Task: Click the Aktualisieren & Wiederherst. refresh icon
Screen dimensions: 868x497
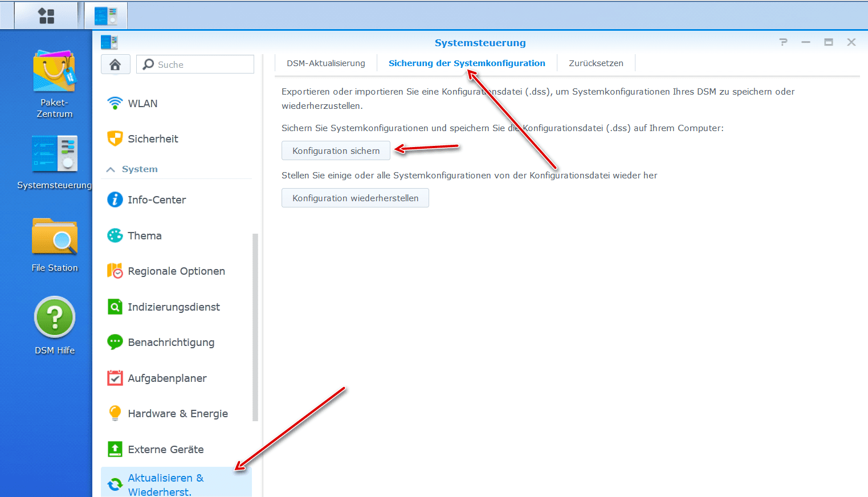Action: coord(115,484)
